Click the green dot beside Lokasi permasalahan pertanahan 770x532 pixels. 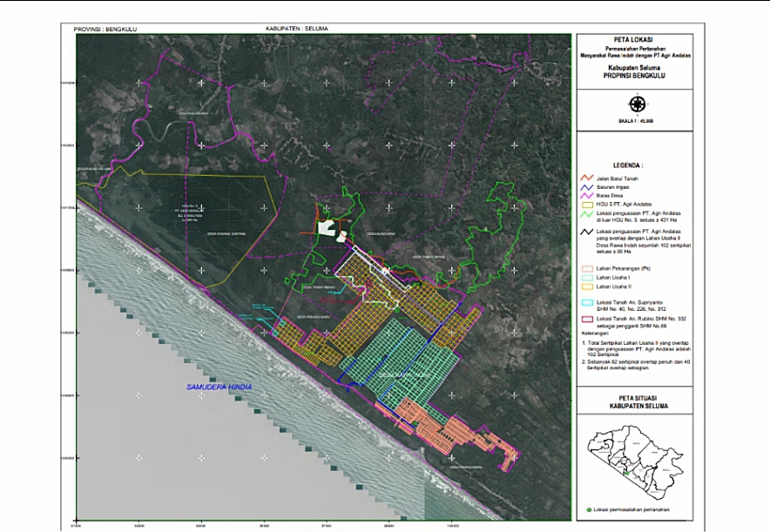coord(589,509)
